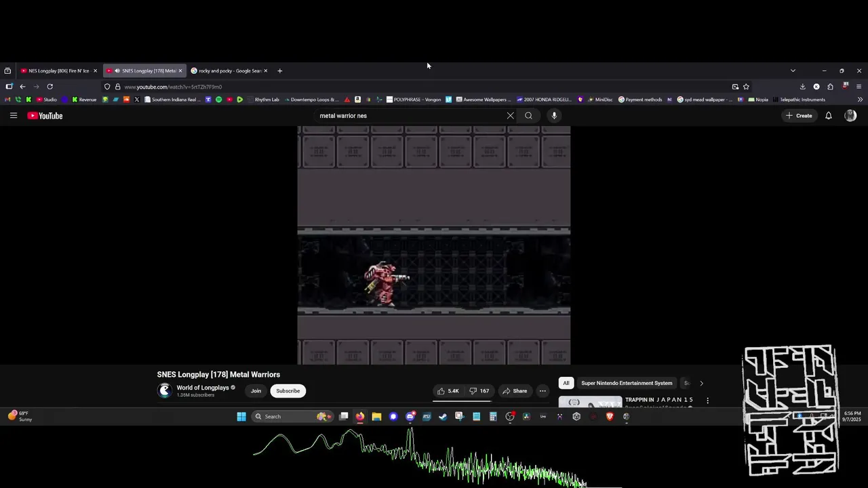Open the Firefox View tab list
This screenshot has height=488, width=868.
tap(7, 70)
